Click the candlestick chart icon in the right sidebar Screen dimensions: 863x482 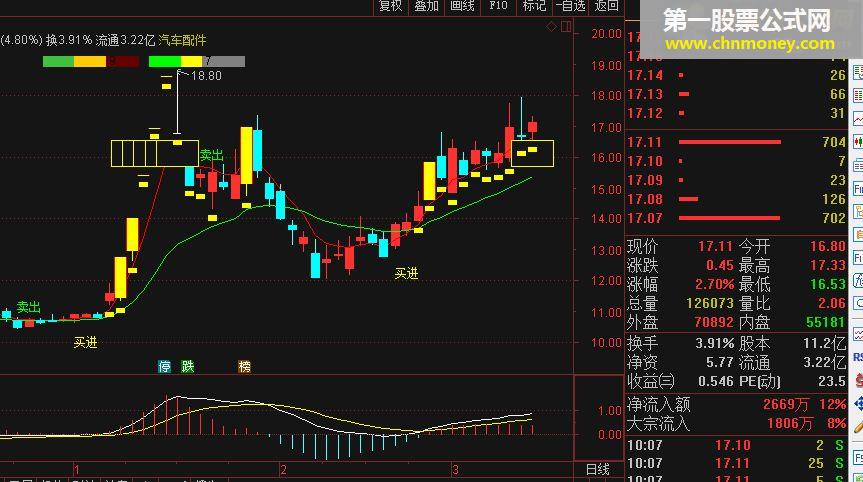click(x=857, y=142)
